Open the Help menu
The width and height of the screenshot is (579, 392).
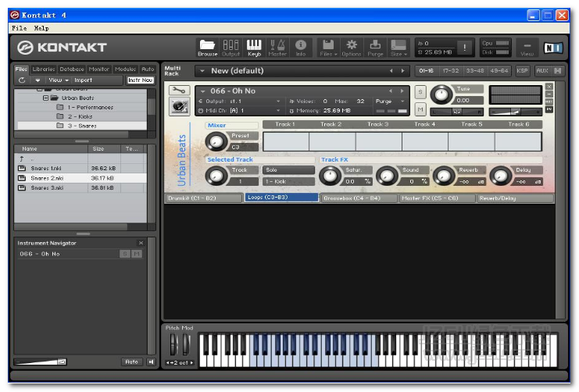41,28
